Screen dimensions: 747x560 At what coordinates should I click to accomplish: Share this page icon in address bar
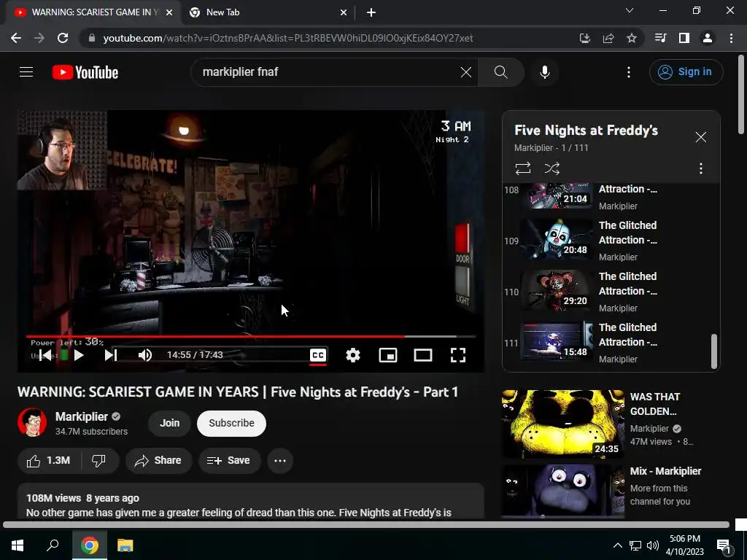tap(608, 38)
